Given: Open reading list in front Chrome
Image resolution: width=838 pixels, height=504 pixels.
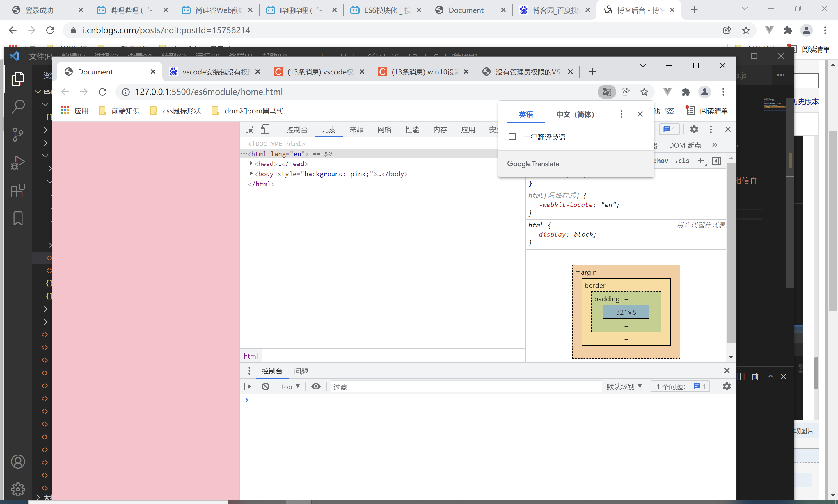Looking at the screenshot, I should click(707, 111).
